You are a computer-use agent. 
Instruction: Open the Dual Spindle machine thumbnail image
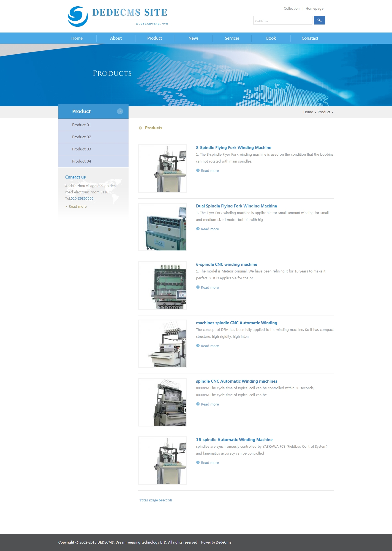162,227
